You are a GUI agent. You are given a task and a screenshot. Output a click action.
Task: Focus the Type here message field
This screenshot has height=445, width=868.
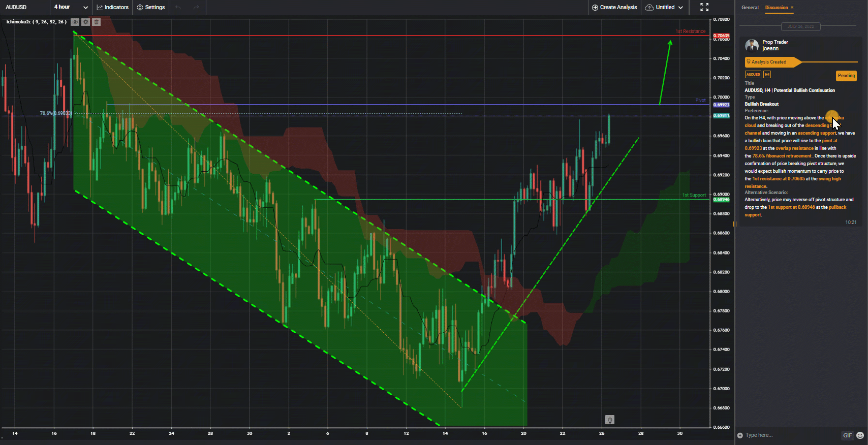tap(791, 435)
